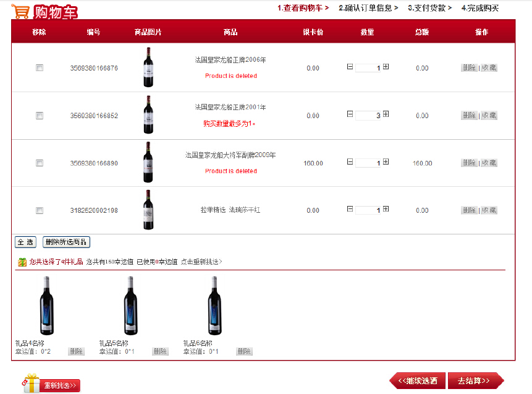Increase quantity of 拉菲精选 法瑞莎干红
532x394 pixels.
pos(386,210)
